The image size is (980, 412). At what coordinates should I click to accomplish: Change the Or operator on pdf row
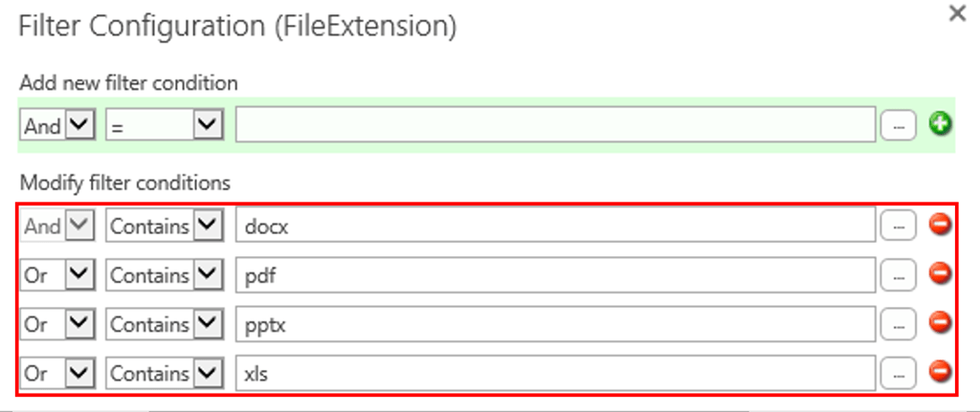click(x=58, y=275)
